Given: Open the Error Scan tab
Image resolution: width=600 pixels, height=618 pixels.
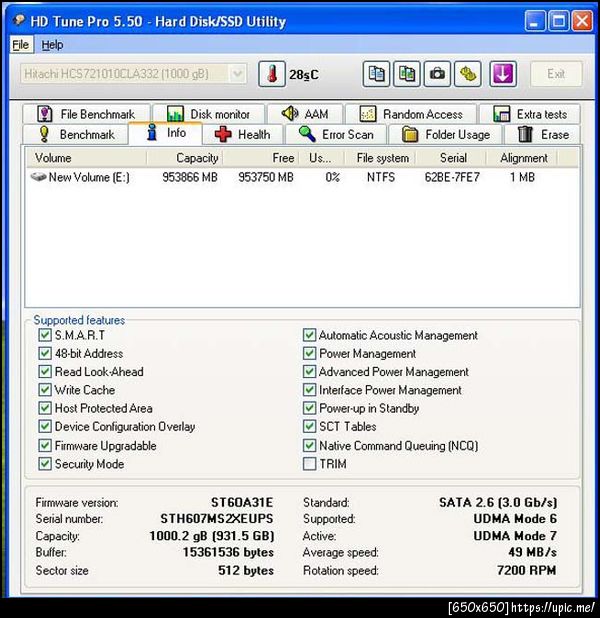Looking at the screenshot, I should (336, 134).
